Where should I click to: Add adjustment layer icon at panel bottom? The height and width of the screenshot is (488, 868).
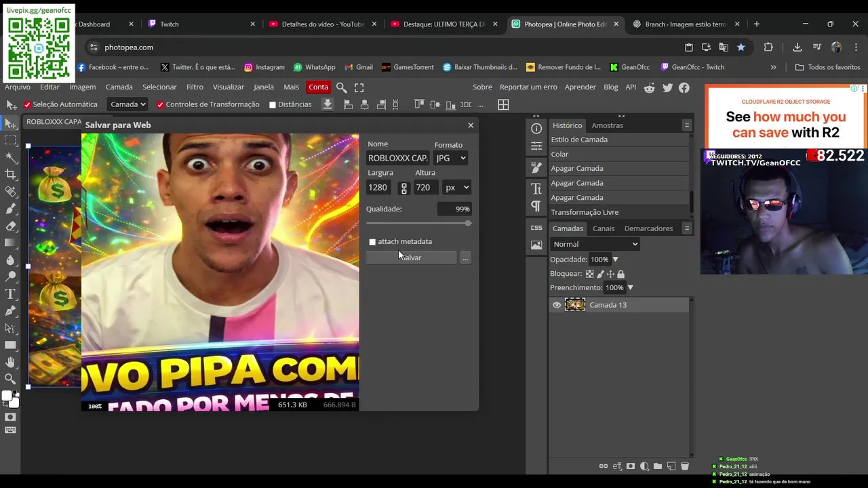pos(644,466)
